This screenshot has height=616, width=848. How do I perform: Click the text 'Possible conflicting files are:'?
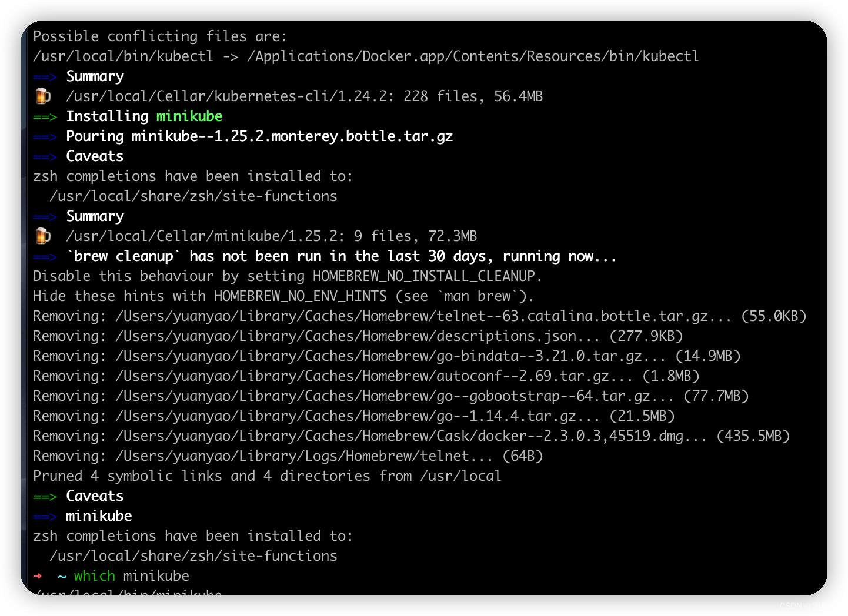click(x=160, y=36)
